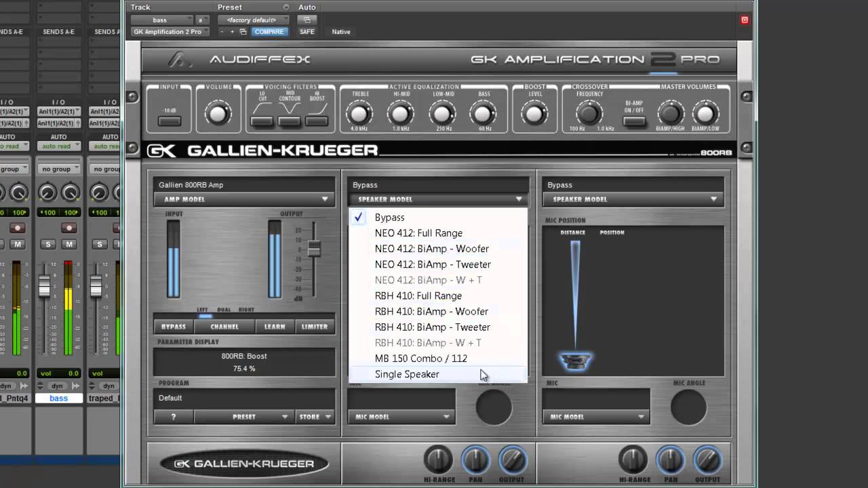Click the previous preset minus icon
The height and width of the screenshot is (488, 868).
223,32
